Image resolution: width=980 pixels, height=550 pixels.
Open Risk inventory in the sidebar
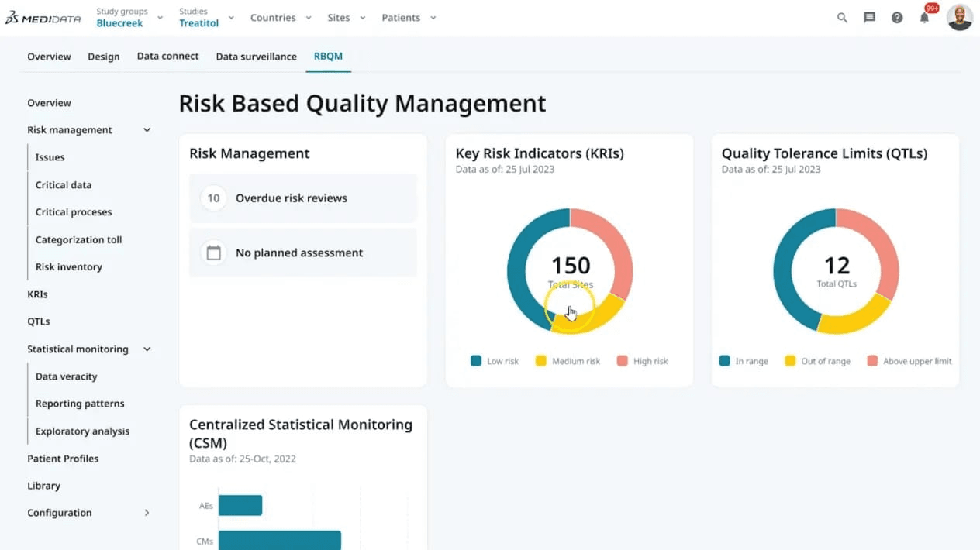pyautogui.click(x=68, y=267)
